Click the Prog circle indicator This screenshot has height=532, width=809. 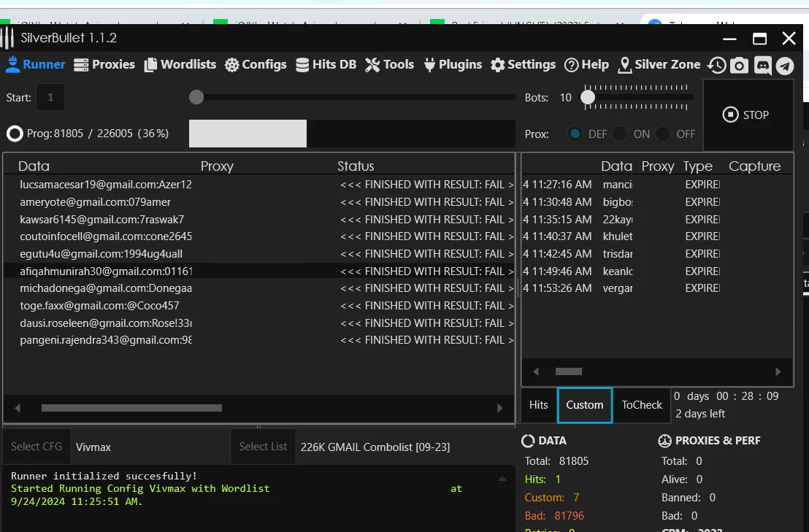click(15, 134)
